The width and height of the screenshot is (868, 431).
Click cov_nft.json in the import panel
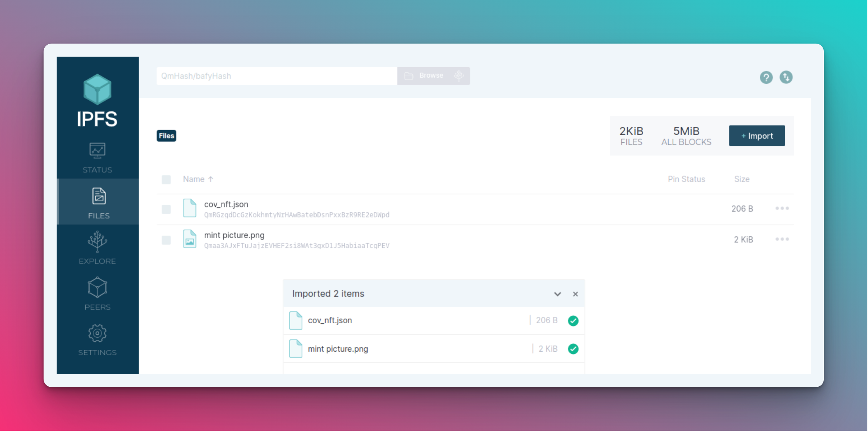click(x=329, y=320)
